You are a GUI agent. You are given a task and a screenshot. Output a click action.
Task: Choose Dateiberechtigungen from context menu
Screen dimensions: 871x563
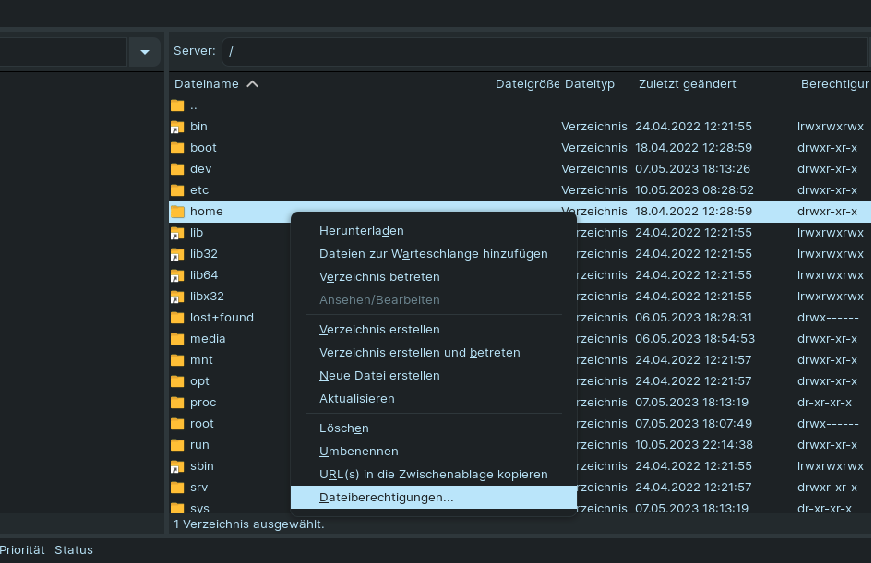click(x=386, y=497)
